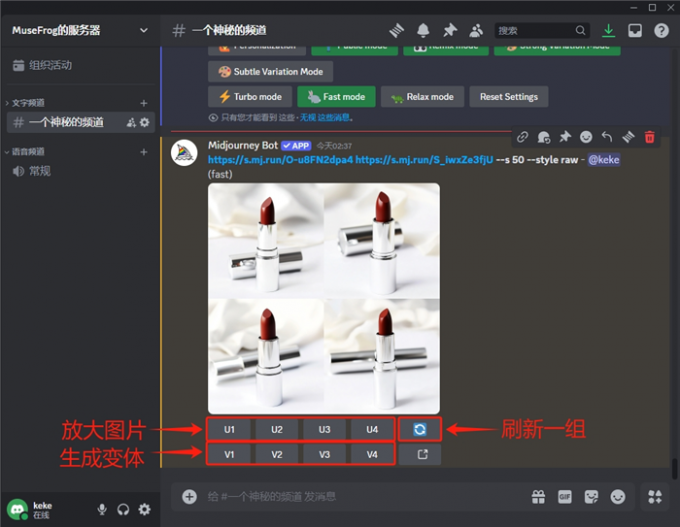
Task: Create variation with V3
Action: click(x=324, y=454)
